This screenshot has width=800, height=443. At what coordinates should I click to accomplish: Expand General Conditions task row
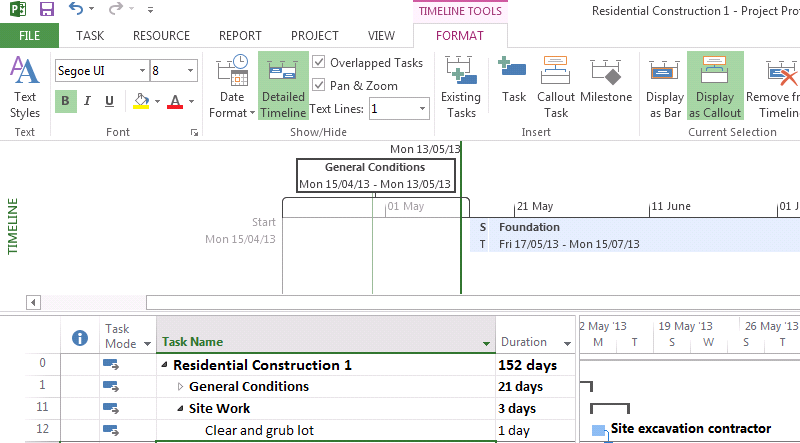click(181, 387)
